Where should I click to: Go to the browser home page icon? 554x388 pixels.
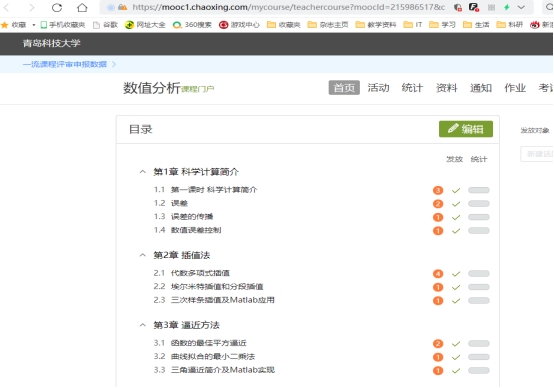(x=82, y=7)
